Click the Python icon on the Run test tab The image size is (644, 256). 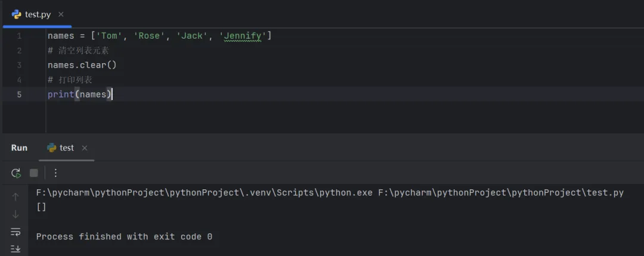point(52,148)
